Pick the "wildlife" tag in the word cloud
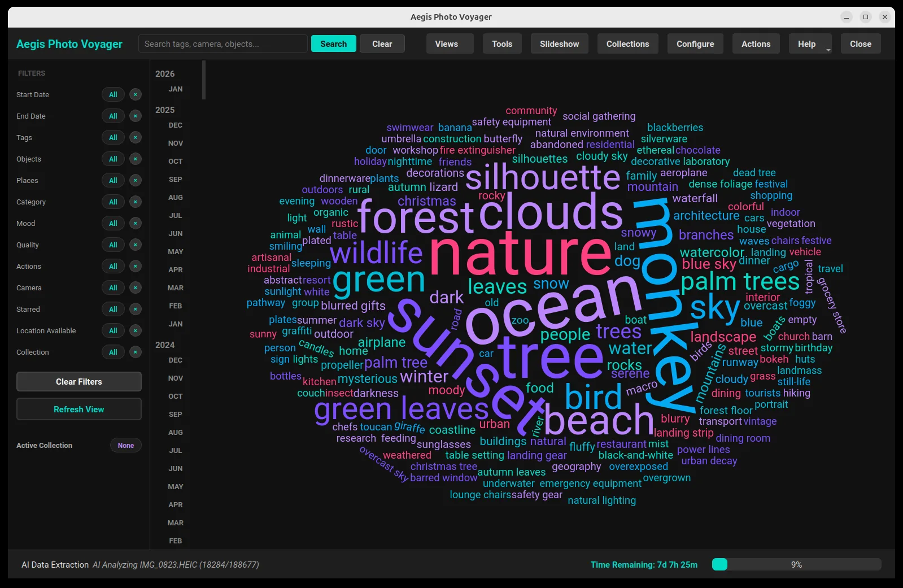 coord(376,252)
